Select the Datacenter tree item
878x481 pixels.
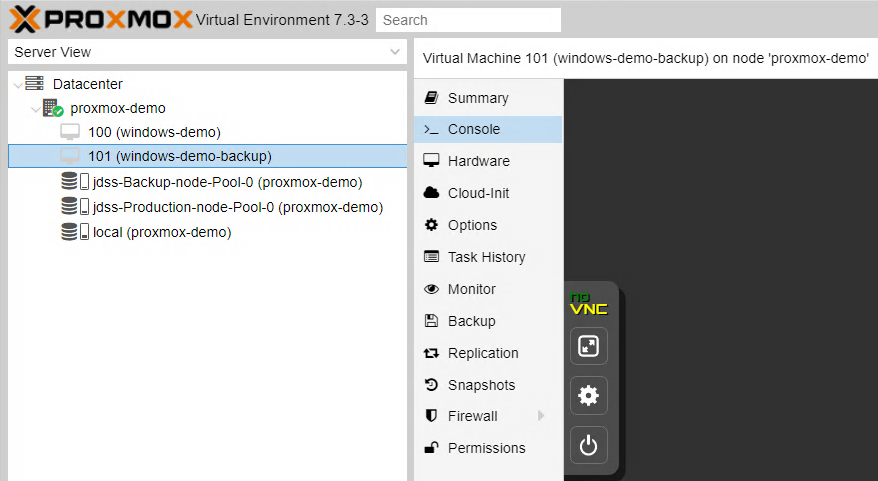pos(87,84)
